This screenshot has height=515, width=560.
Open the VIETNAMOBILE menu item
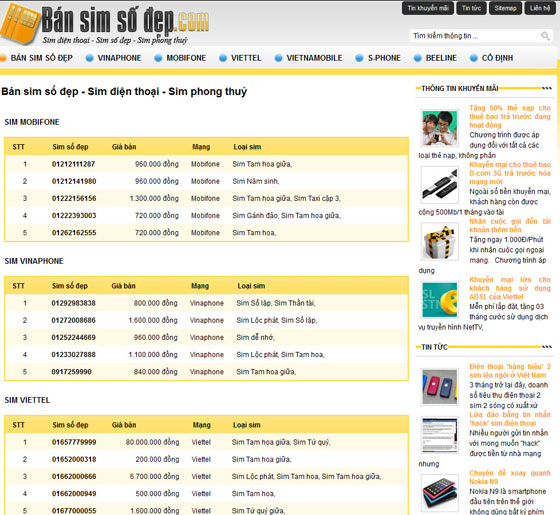tap(314, 58)
